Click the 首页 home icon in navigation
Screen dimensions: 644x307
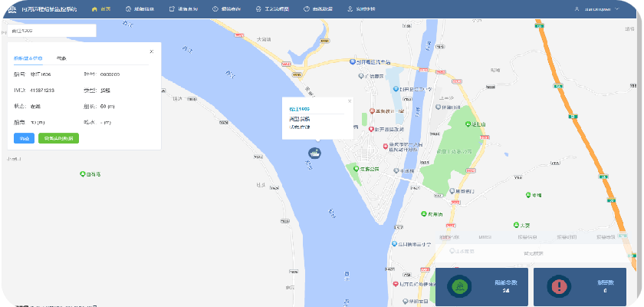click(x=94, y=9)
